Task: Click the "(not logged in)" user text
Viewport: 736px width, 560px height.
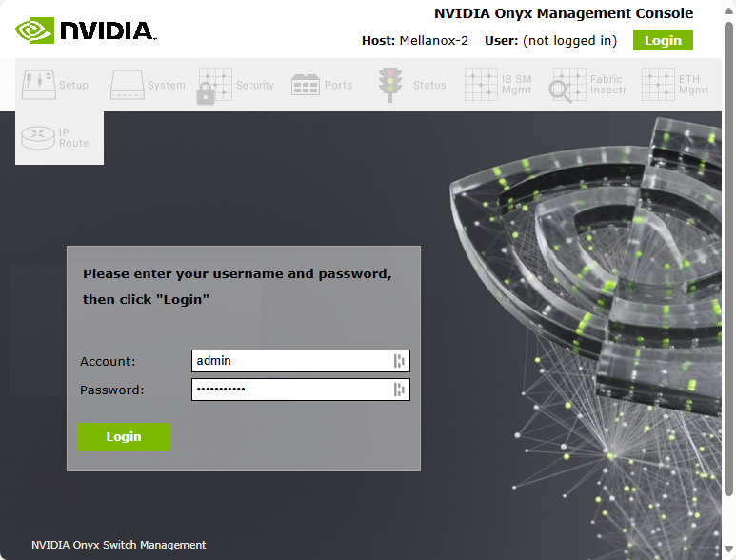Action: point(569,41)
